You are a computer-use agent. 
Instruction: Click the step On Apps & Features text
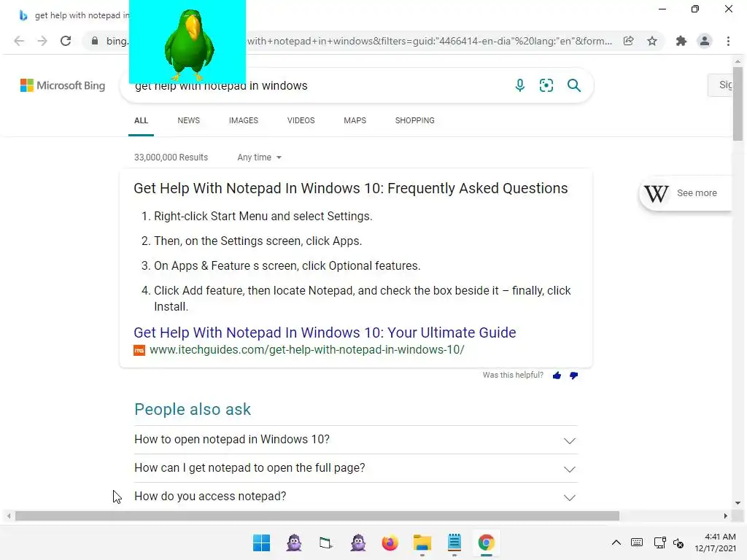pos(287,265)
